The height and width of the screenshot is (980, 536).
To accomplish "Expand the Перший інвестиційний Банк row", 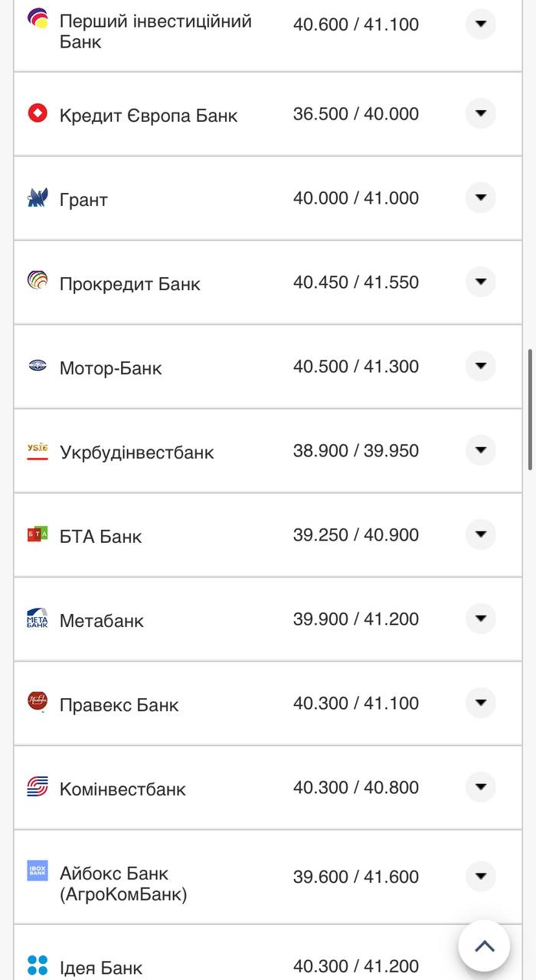I will (x=480, y=24).
